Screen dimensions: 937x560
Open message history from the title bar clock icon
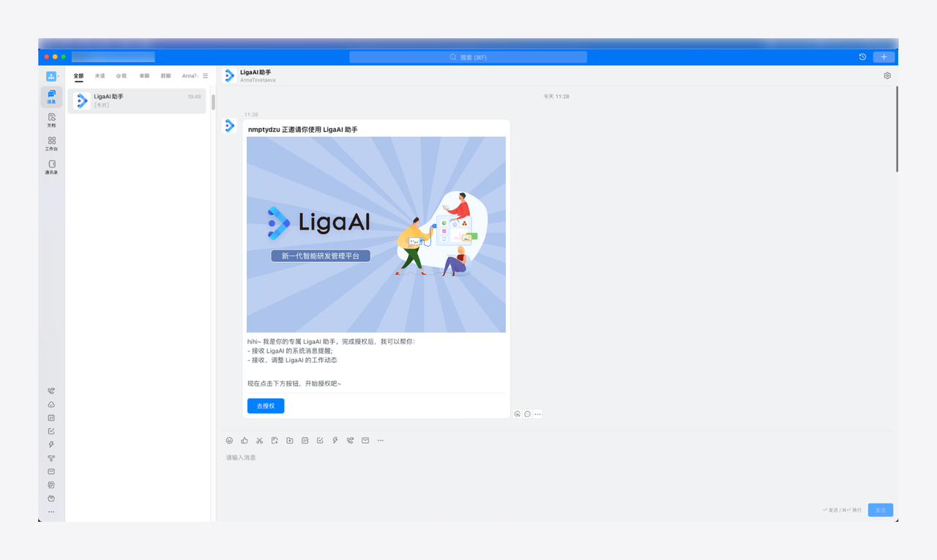(862, 56)
